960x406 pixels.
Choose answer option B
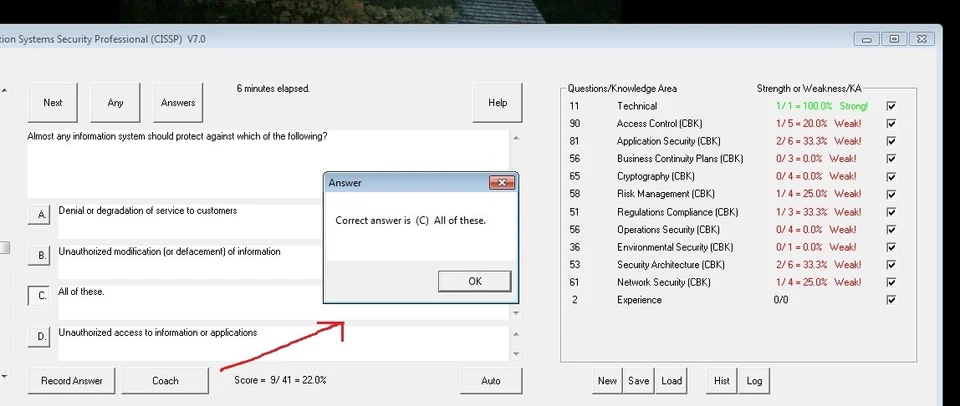pyautogui.click(x=39, y=255)
